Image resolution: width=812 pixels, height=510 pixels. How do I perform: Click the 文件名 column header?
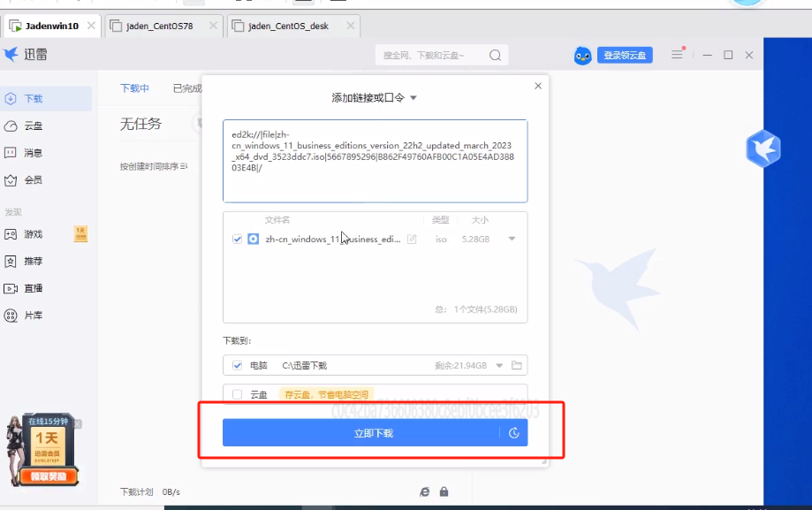[x=277, y=220]
